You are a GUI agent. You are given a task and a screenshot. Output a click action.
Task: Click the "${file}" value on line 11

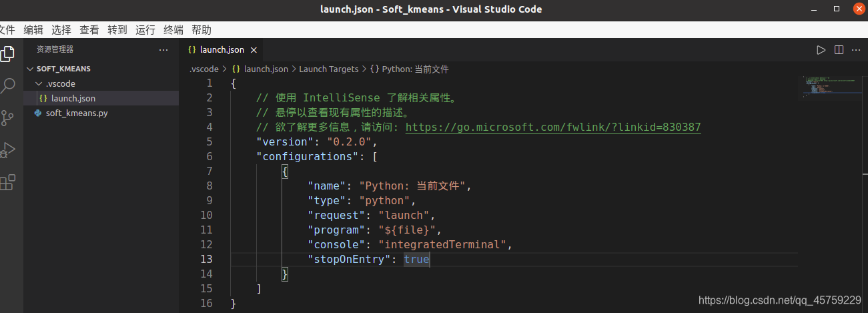407,230
